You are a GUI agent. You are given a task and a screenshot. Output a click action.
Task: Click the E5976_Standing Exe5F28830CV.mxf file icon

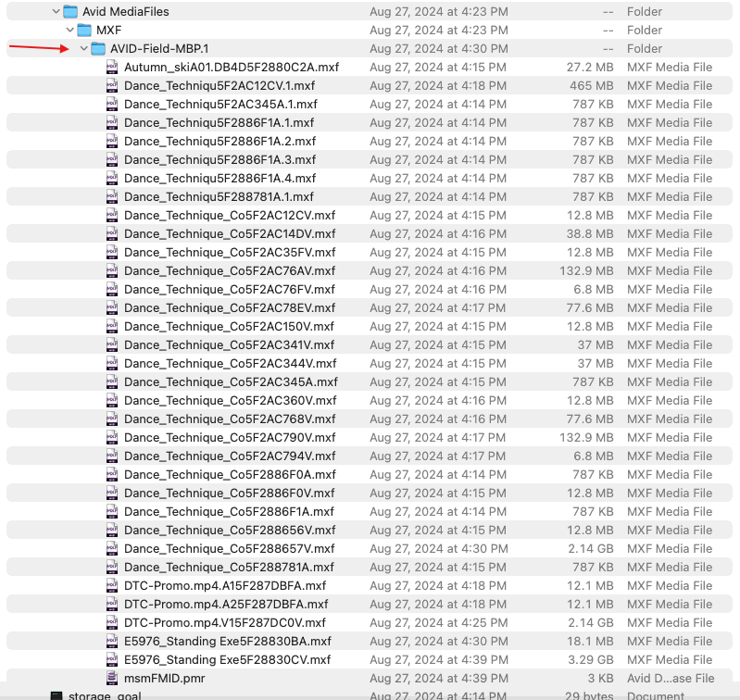[x=112, y=660]
